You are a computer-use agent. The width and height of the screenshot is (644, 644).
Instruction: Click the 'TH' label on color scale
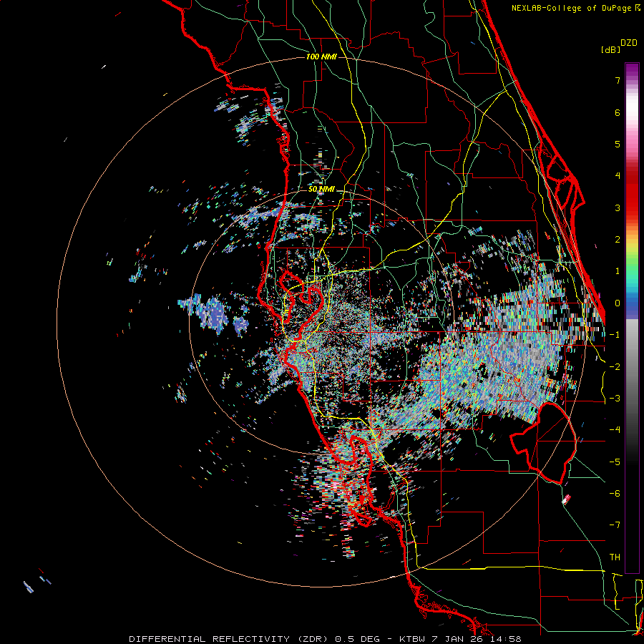pyautogui.click(x=615, y=557)
